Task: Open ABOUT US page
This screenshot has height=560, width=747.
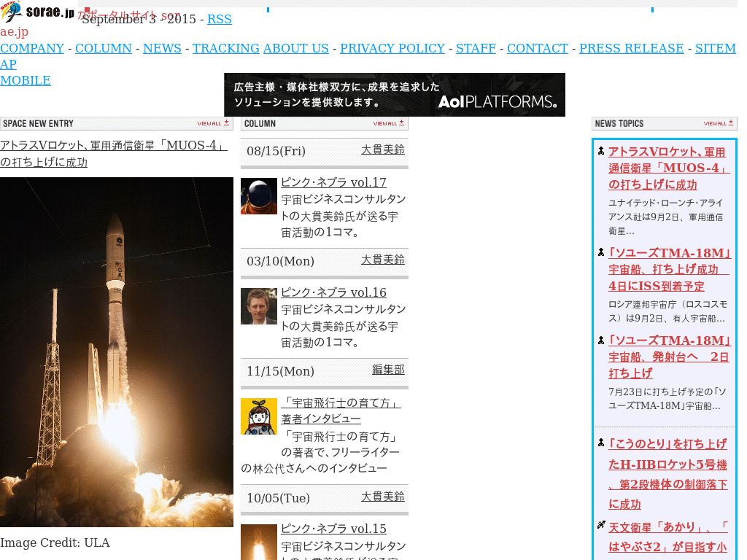Action: click(296, 48)
